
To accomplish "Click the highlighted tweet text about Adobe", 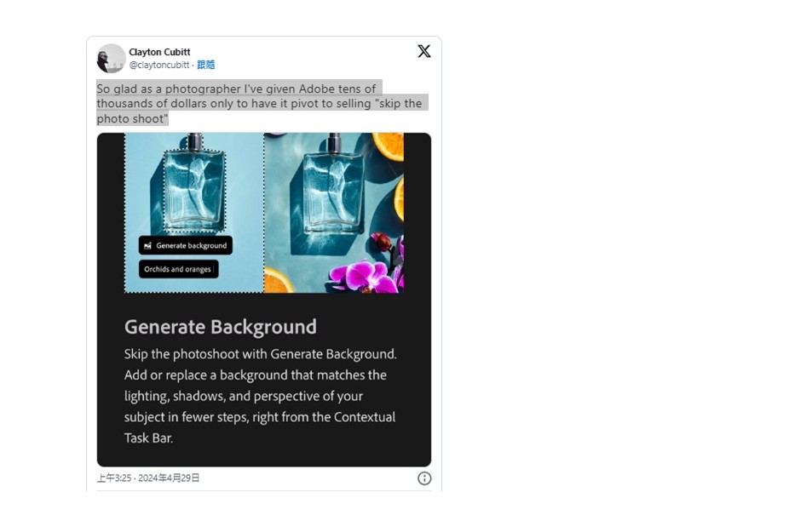I will tap(262, 104).
